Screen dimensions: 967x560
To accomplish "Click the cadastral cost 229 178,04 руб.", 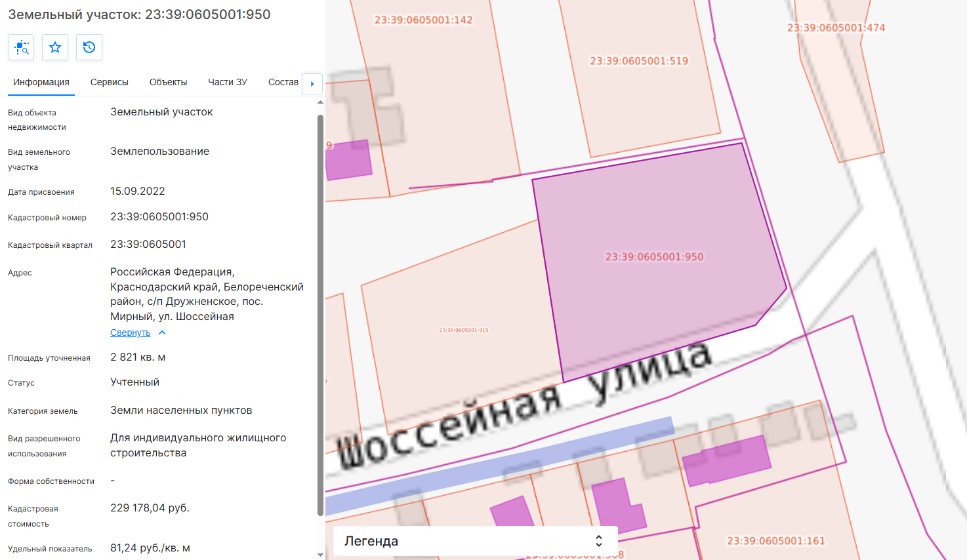I will click(x=150, y=508).
